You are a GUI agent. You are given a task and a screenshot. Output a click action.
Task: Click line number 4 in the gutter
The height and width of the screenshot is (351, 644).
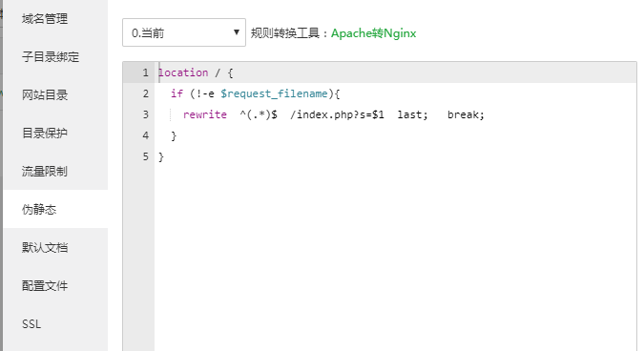point(145,135)
